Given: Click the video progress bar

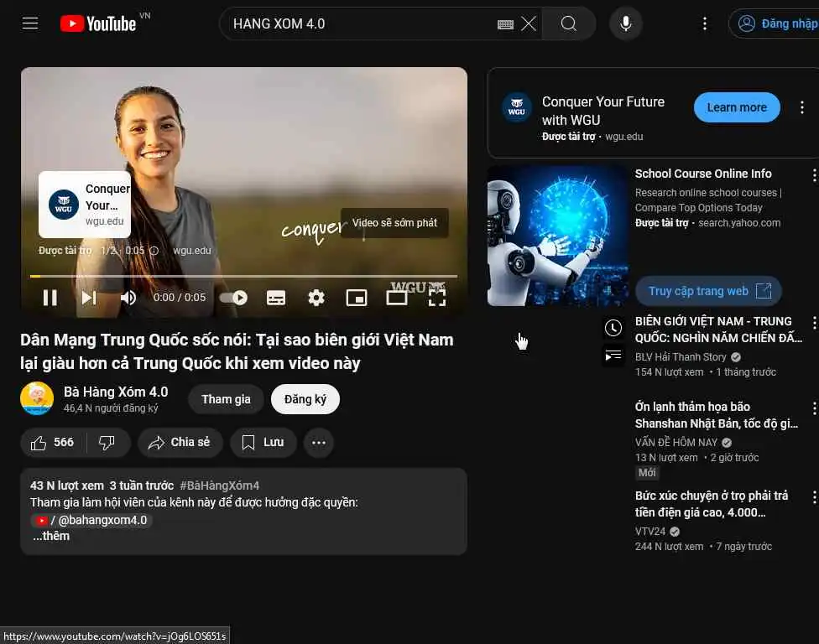Looking at the screenshot, I should tap(243, 276).
